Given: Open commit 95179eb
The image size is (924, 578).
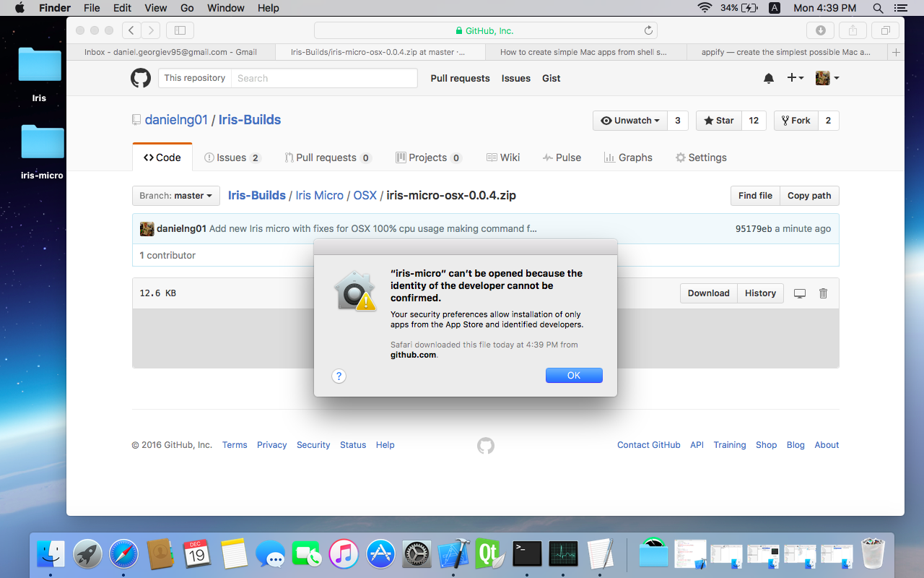Looking at the screenshot, I should 754,229.
